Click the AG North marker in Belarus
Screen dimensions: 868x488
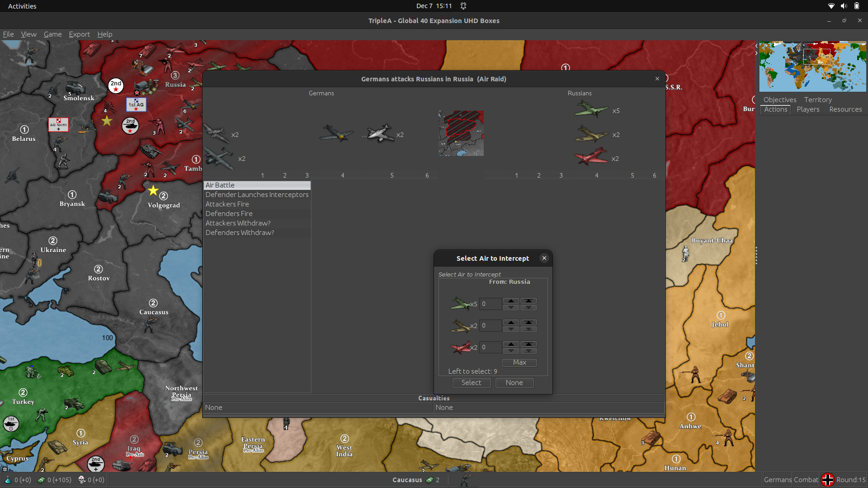(x=58, y=125)
